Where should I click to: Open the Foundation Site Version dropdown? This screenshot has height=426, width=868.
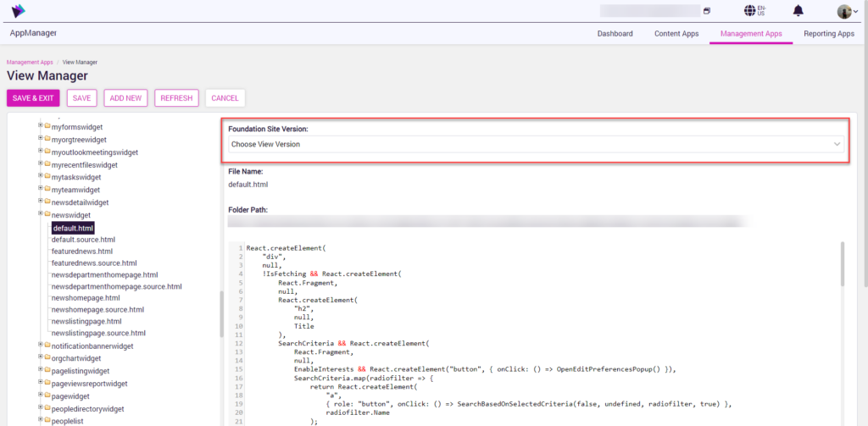pos(536,145)
